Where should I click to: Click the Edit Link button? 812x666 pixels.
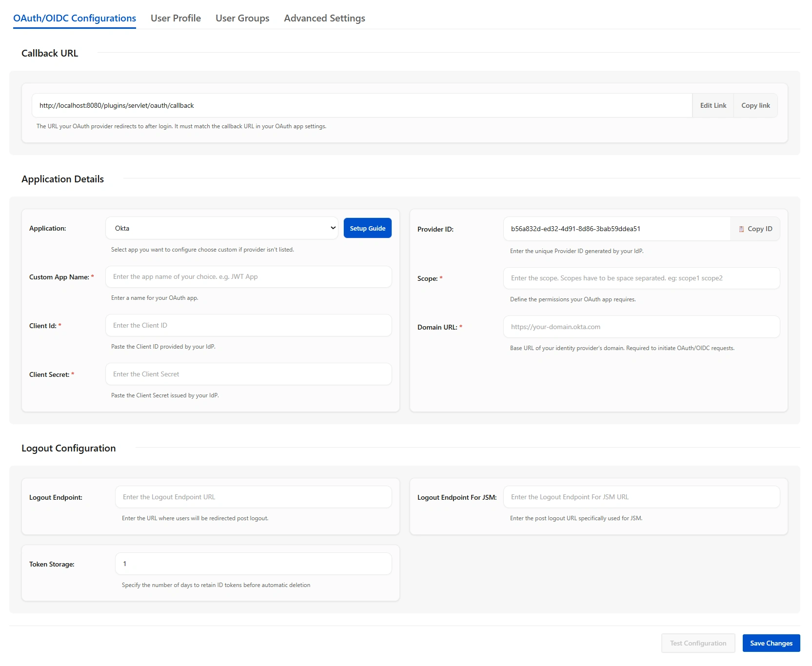coord(713,106)
